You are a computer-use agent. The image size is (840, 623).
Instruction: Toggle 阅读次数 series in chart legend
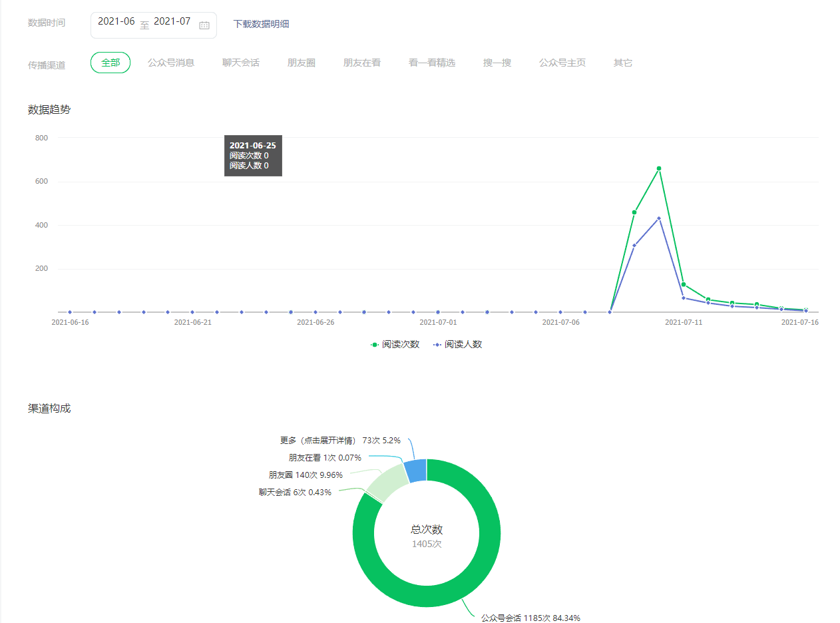coord(396,345)
